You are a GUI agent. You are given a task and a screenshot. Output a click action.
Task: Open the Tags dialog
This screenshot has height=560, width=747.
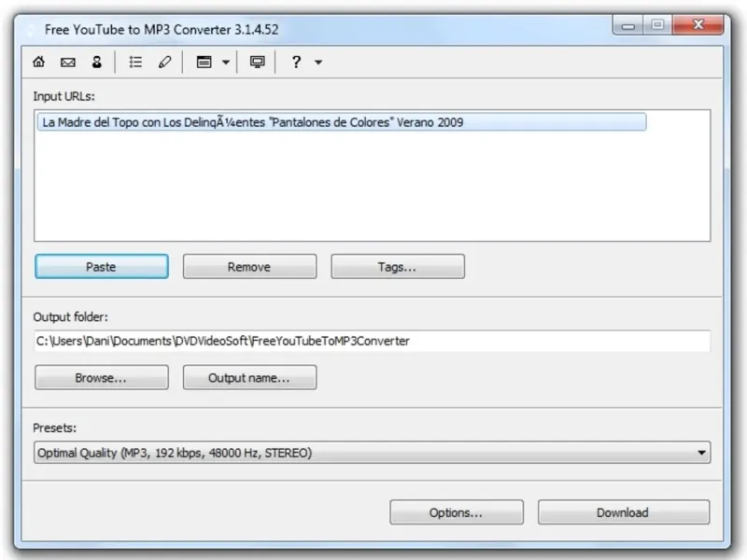[398, 266]
